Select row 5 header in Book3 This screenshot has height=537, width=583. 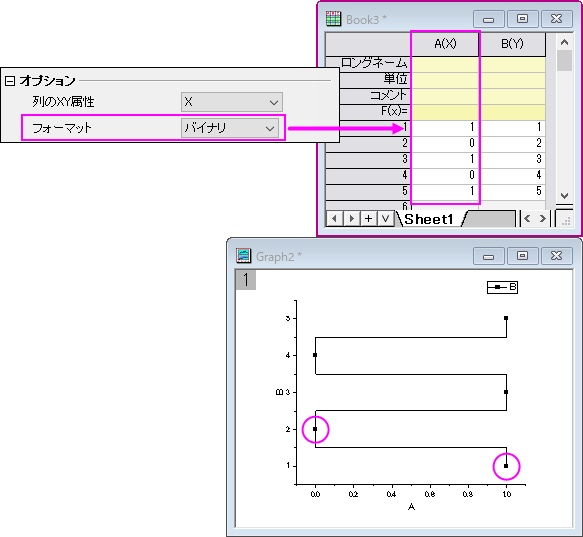[x=368, y=192]
